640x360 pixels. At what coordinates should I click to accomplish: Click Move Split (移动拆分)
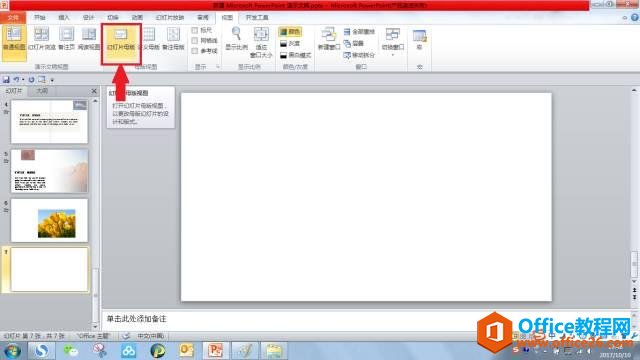click(x=359, y=55)
